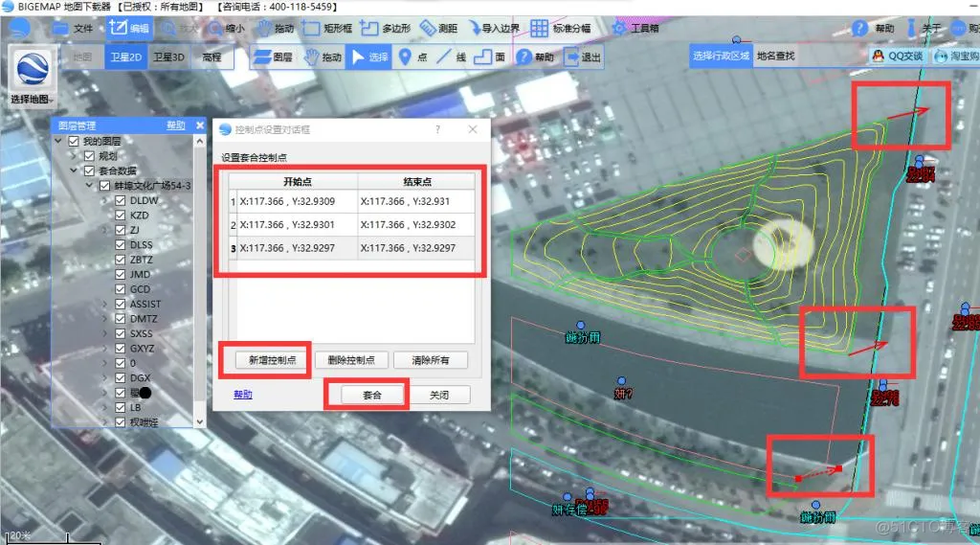Click the 套合 fit button
Viewport: 980px width, 545px height.
click(372, 395)
